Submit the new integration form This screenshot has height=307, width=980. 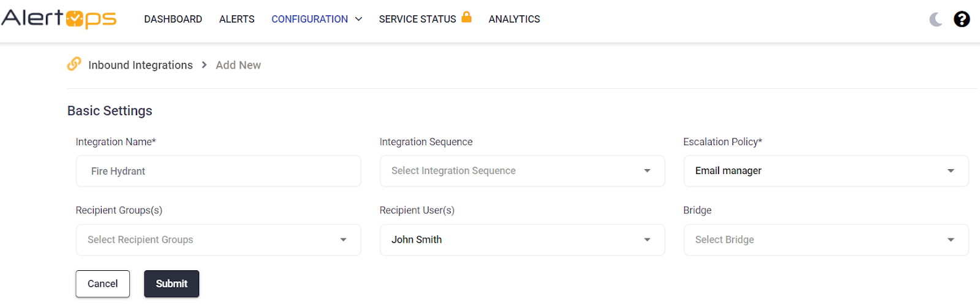pyautogui.click(x=171, y=284)
